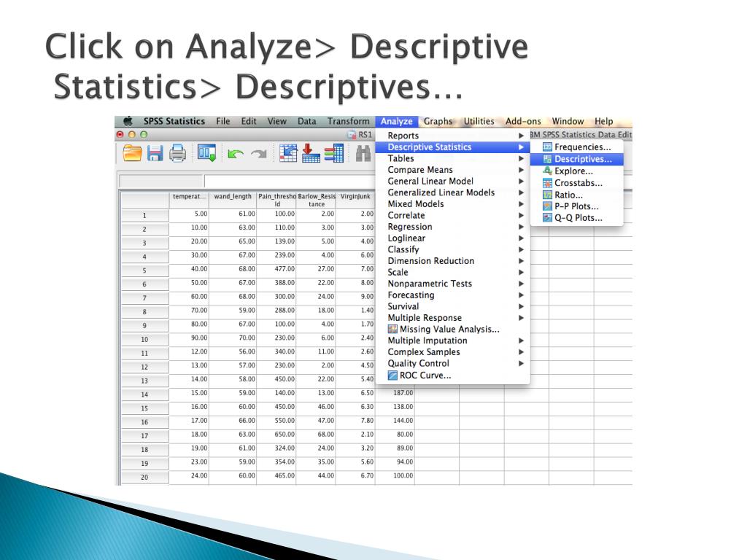Click the red close window button
747x560 pixels.
120,135
